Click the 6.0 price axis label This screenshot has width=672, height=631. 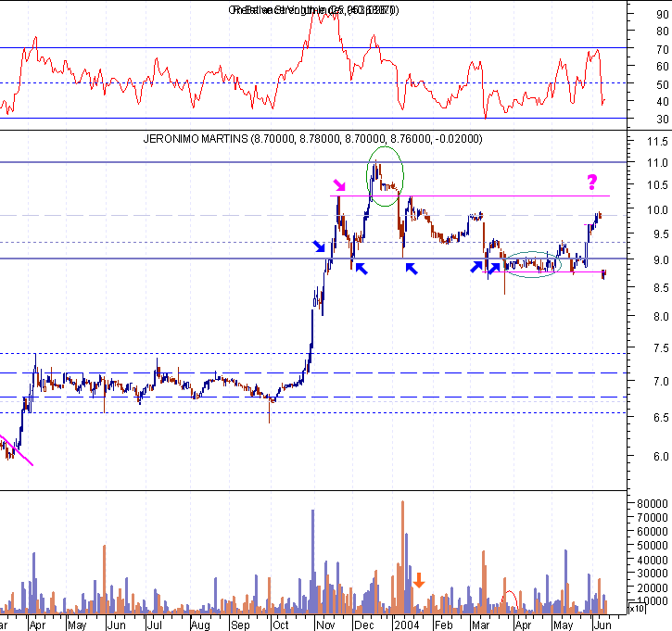click(x=661, y=456)
